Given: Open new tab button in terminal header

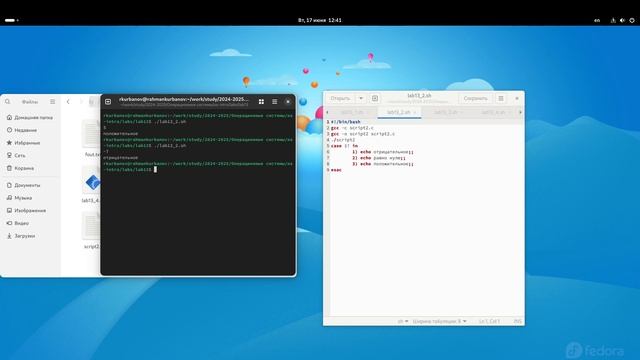Looking at the screenshot, I should (108, 102).
